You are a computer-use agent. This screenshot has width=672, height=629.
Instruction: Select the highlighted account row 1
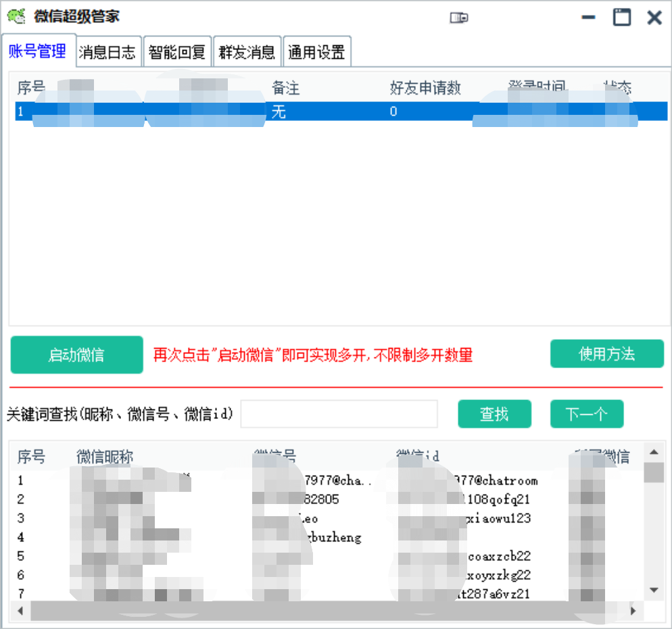coord(341,111)
